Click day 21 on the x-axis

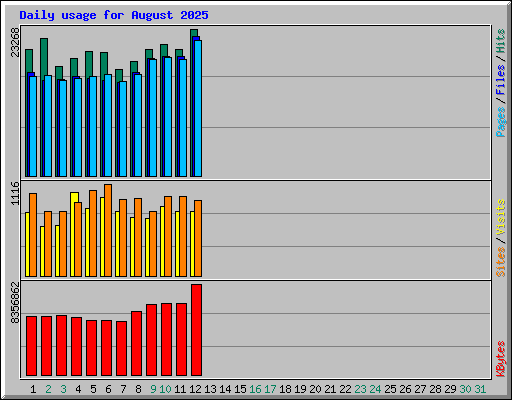coord(330,389)
